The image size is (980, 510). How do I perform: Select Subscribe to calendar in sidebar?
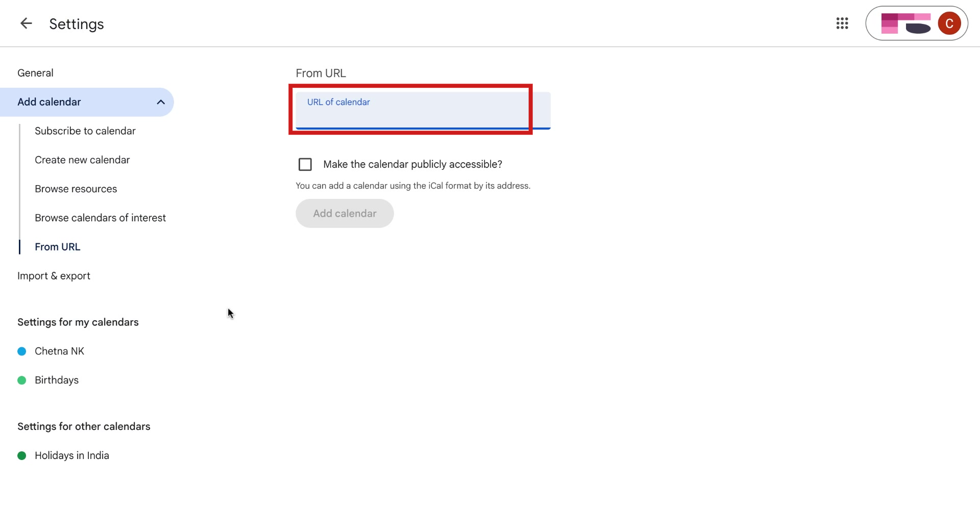[85, 131]
